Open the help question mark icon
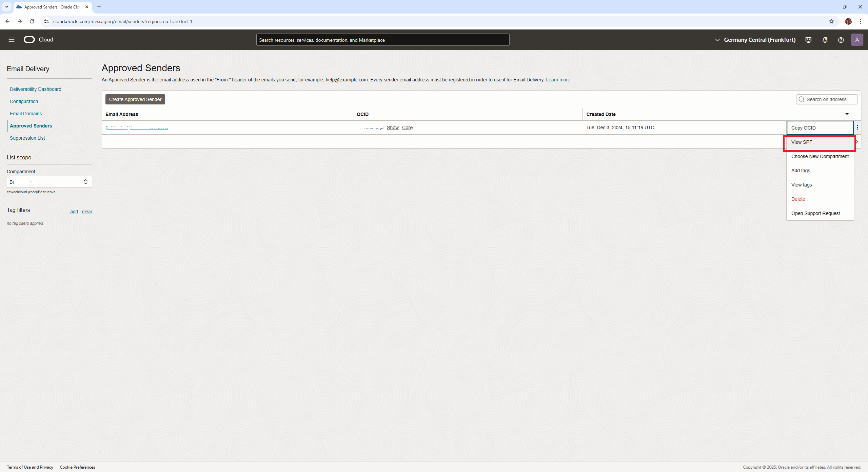Viewport: 868px width, 472px height. point(841,40)
